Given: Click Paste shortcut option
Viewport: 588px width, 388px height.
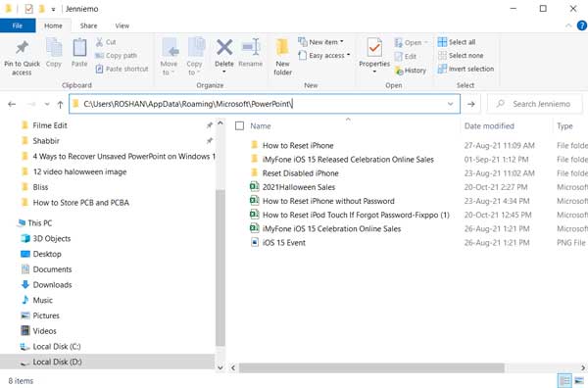Looking at the screenshot, I should [x=122, y=69].
